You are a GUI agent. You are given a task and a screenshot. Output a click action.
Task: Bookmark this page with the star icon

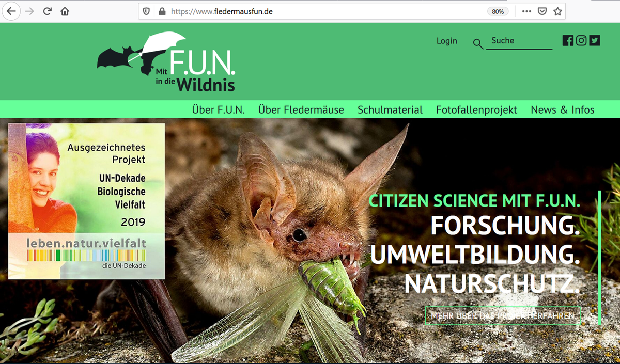(557, 11)
